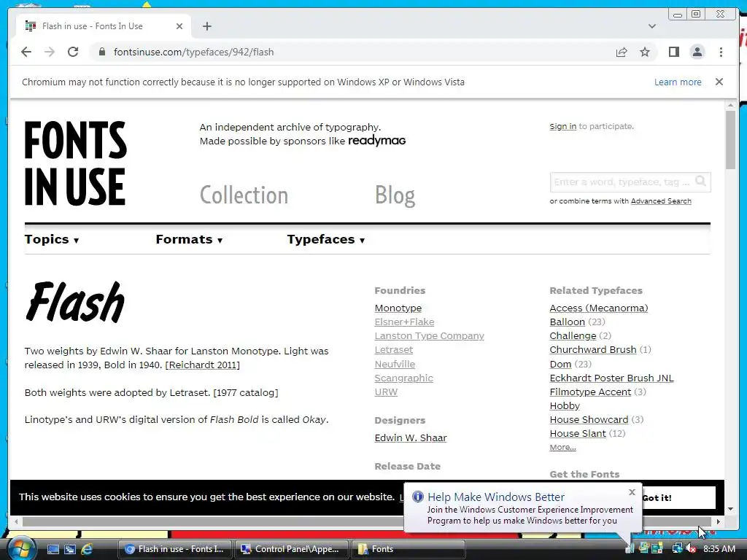Screen dimensions: 747x560
Task: Click the vertical scrollbar thumb
Action: (x=730, y=139)
